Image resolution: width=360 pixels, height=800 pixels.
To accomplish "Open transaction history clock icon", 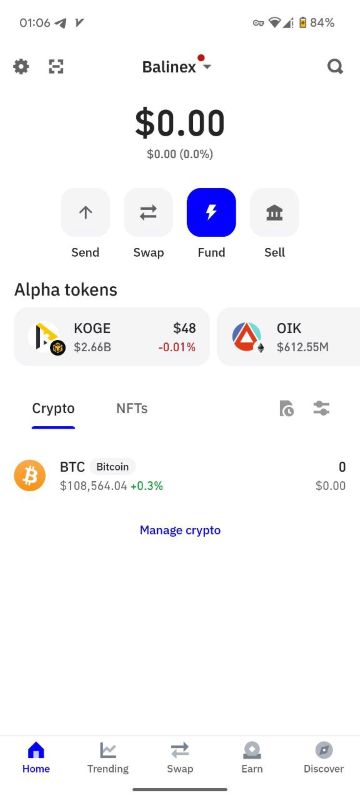I will click(287, 408).
